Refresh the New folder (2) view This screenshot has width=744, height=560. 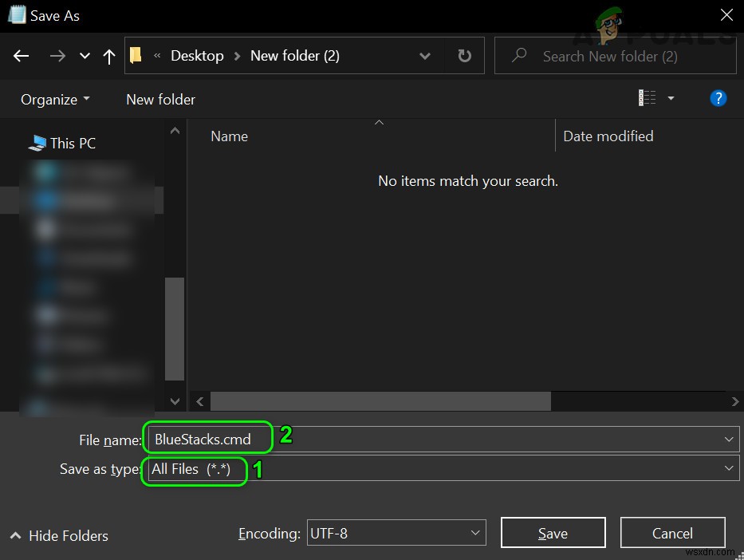(465, 56)
